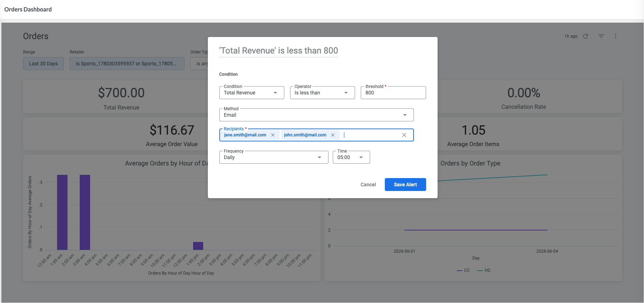This screenshot has height=303, width=644.
Task: Reload dashboard data with refresh icon
Action: (x=585, y=36)
